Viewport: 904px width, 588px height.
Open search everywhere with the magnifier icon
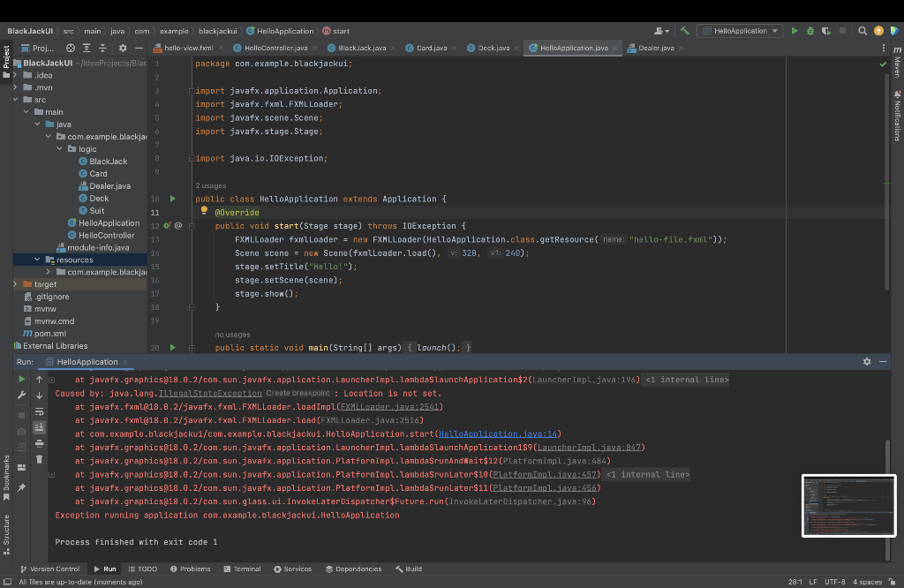click(x=863, y=29)
